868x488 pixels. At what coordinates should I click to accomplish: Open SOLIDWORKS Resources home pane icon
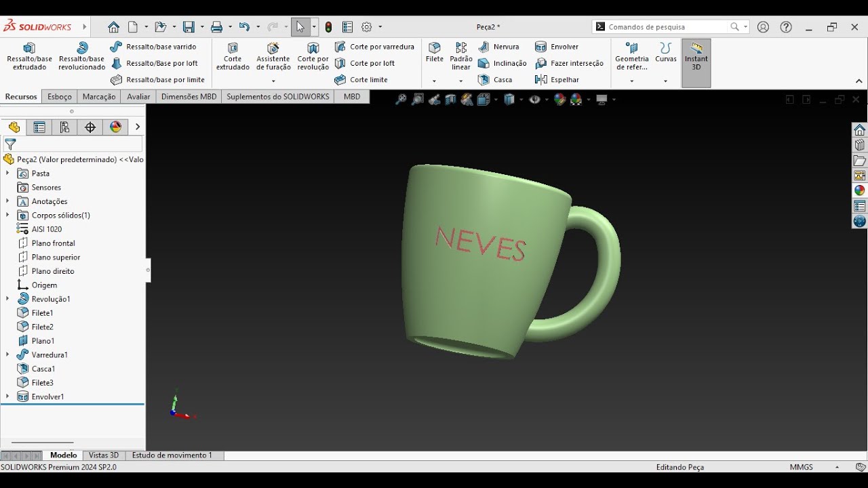click(860, 130)
